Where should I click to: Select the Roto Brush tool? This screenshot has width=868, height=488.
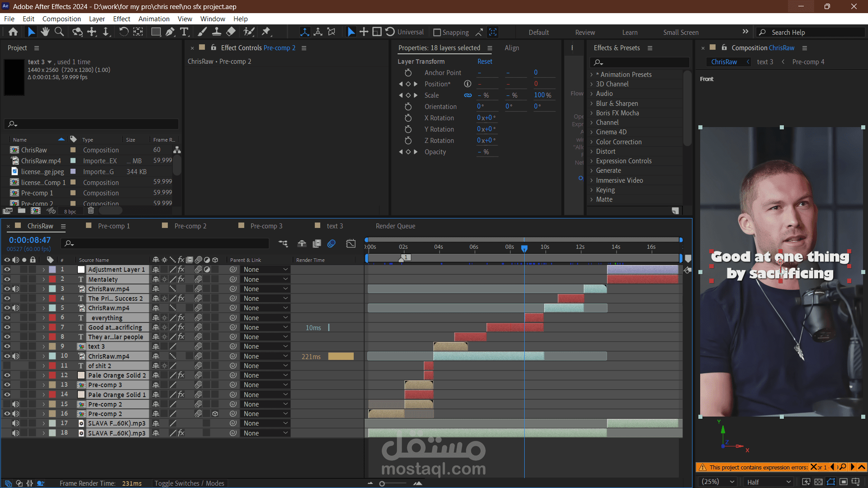pos(249,32)
